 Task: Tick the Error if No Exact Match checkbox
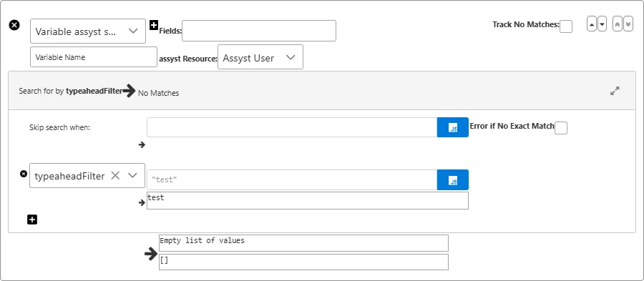pyautogui.click(x=561, y=128)
